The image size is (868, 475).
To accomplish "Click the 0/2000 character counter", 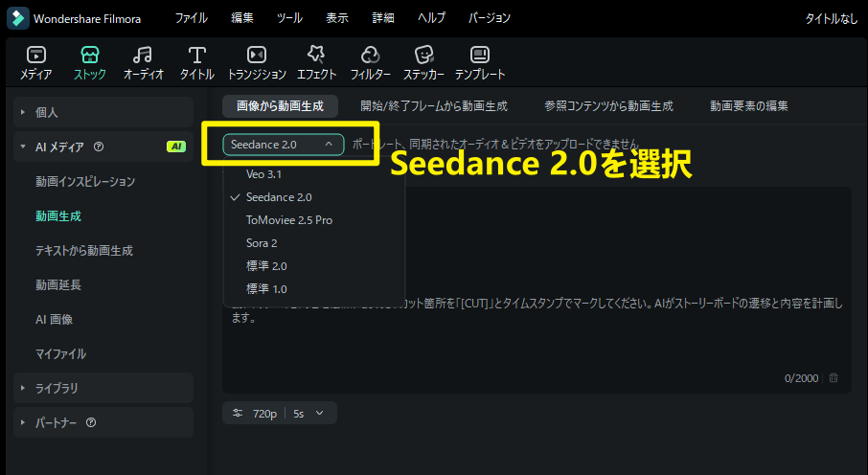I will pyautogui.click(x=801, y=378).
